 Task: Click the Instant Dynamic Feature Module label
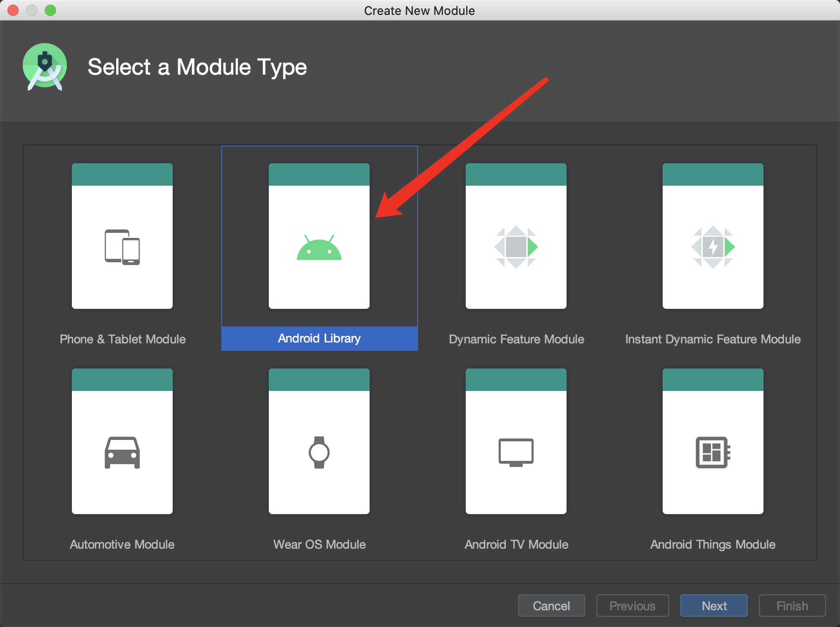pyautogui.click(x=713, y=339)
